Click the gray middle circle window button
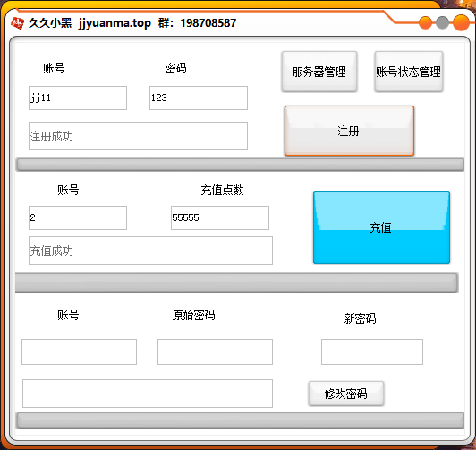The width and height of the screenshot is (476, 450). (x=442, y=22)
